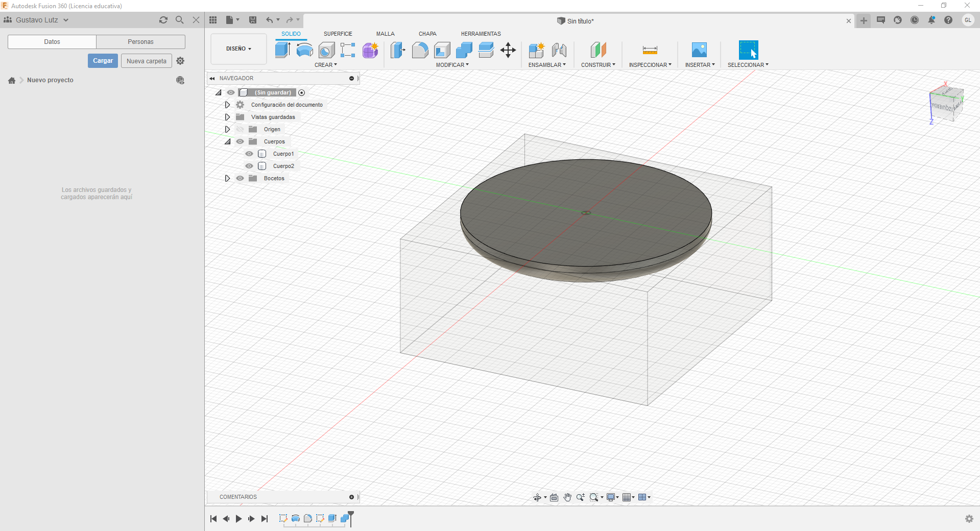Viewport: 980px width, 531px height.
Task: Select the Press Pull tool
Action: 398,50
